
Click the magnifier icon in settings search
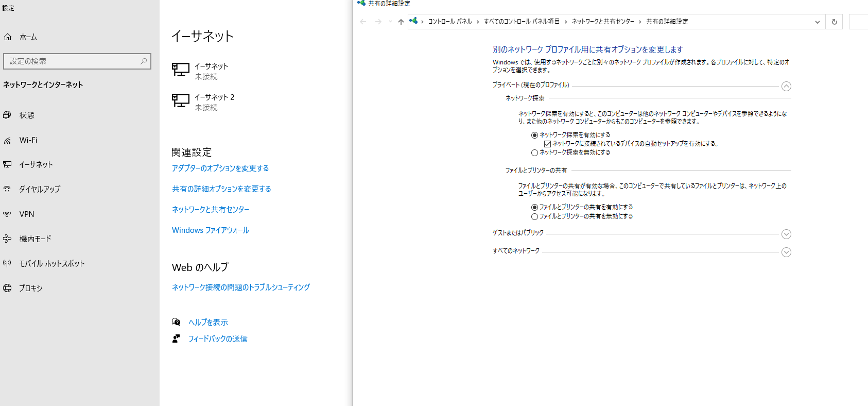click(x=144, y=61)
